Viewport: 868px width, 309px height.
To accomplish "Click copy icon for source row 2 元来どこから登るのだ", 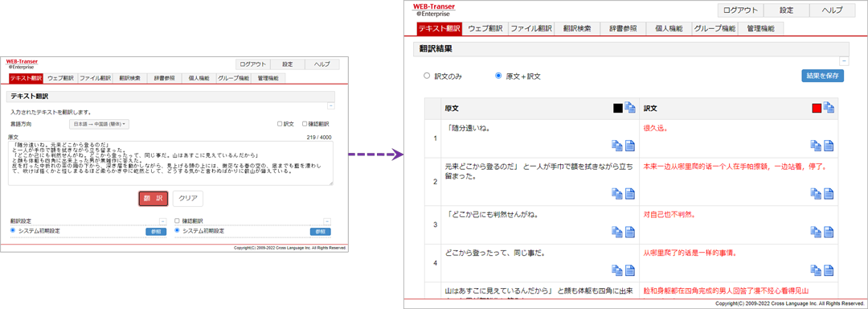I will click(617, 194).
